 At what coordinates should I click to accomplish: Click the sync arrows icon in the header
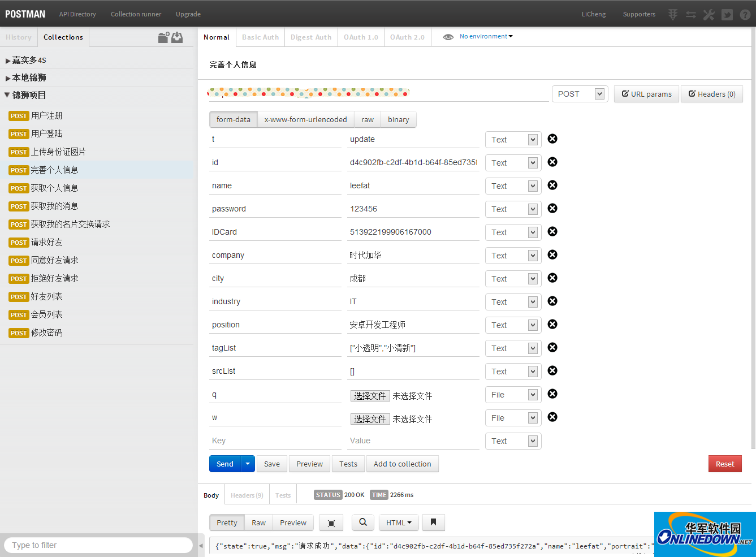pos(690,14)
